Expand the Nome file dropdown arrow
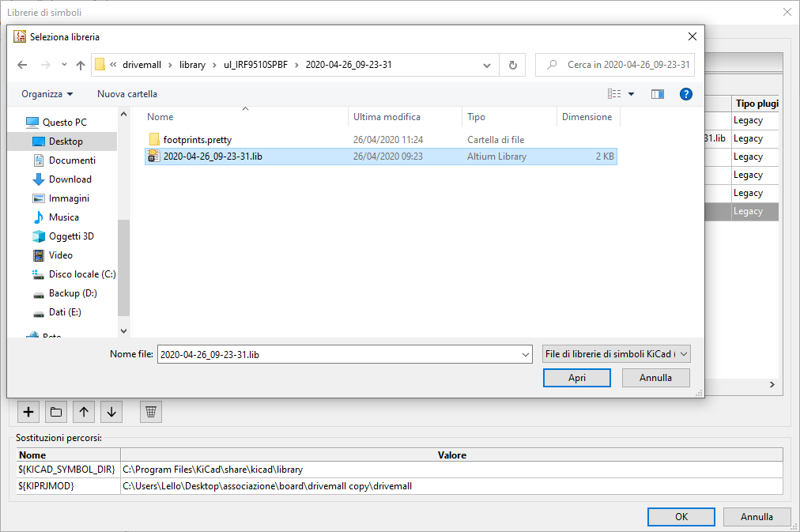This screenshot has height=532, width=800. tap(526, 354)
